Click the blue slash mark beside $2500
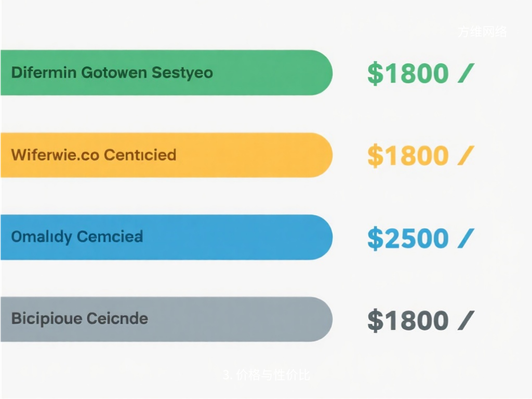Image resolution: width=532 pixels, height=399 pixels. 465,238
